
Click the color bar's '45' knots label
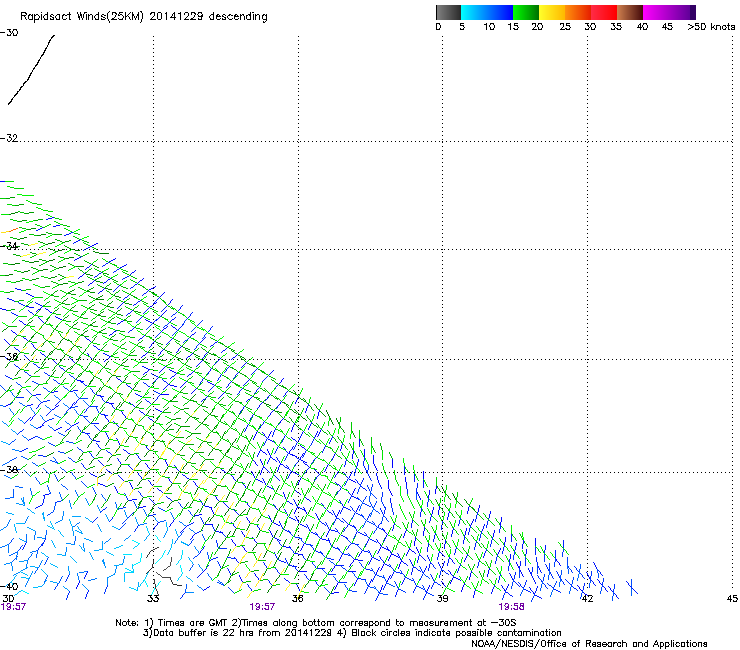point(667,27)
